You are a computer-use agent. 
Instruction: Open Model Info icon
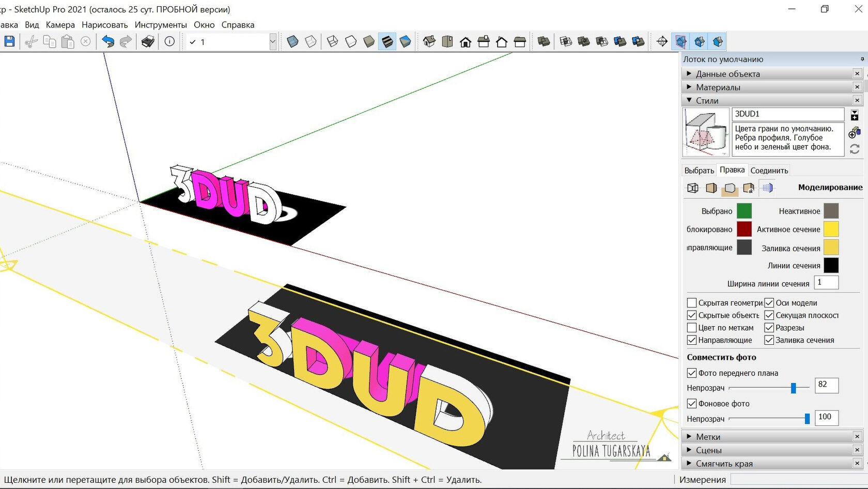pyautogui.click(x=169, y=41)
